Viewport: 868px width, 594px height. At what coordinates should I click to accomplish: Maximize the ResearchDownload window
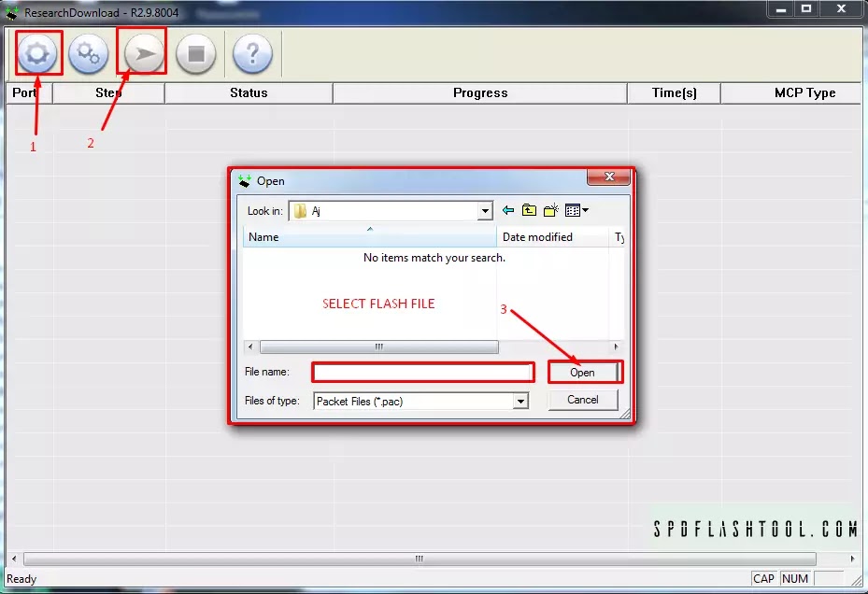pos(806,8)
